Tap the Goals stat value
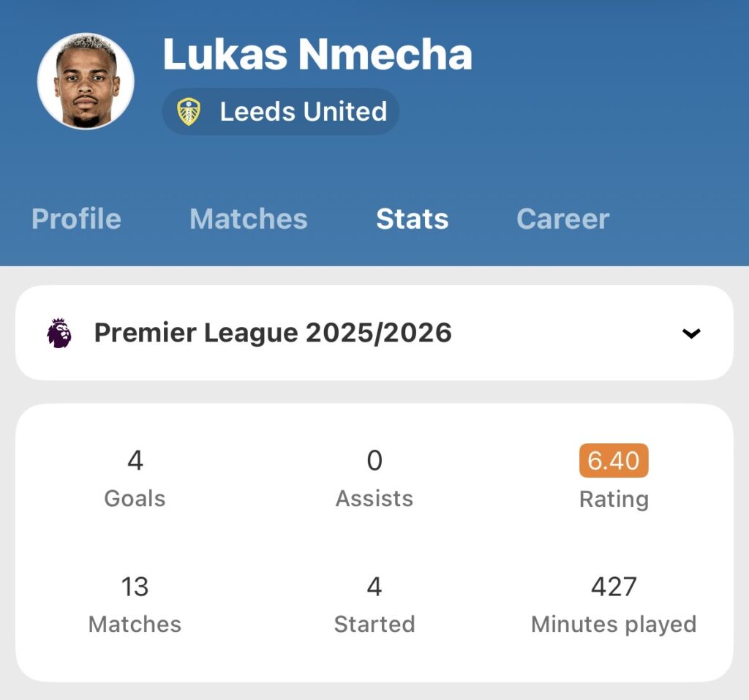Screen dimensions: 749x700 [x=135, y=461]
